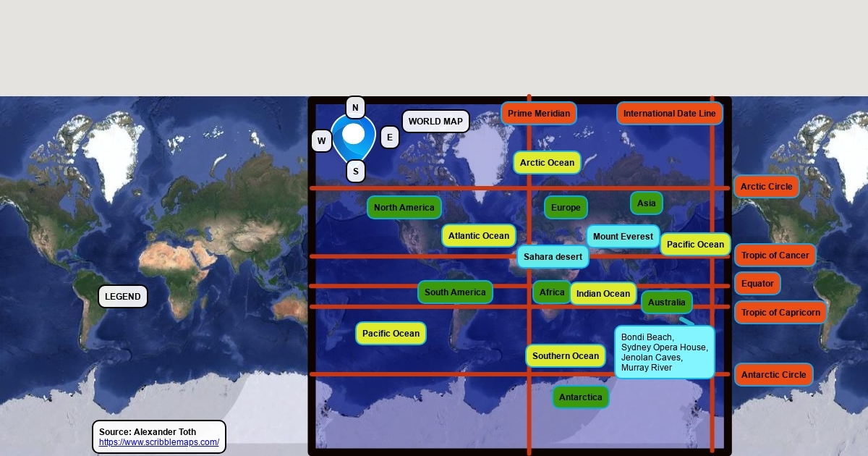
Task: Click the LEGEND label
Action: pyautogui.click(x=123, y=297)
